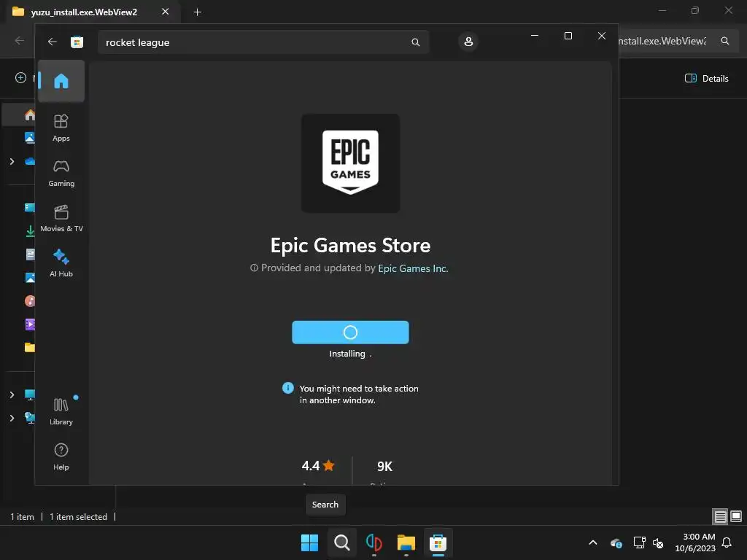Image resolution: width=747 pixels, height=560 pixels.
Task: Open Windows Start menu
Action: click(x=309, y=542)
